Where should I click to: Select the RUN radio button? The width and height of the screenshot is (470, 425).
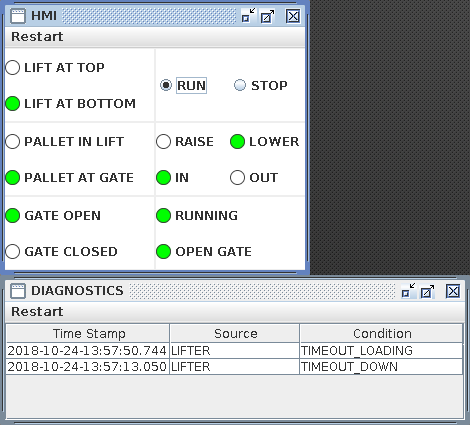183,85
